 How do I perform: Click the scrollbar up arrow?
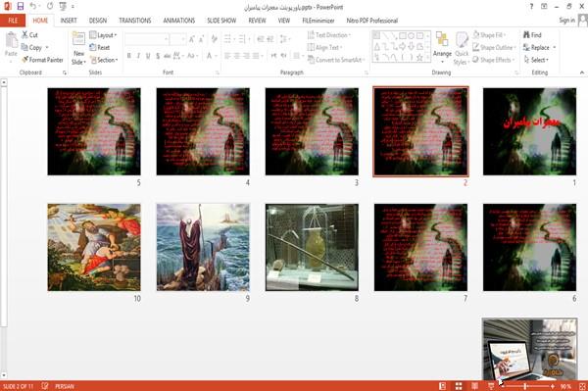coord(4,82)
